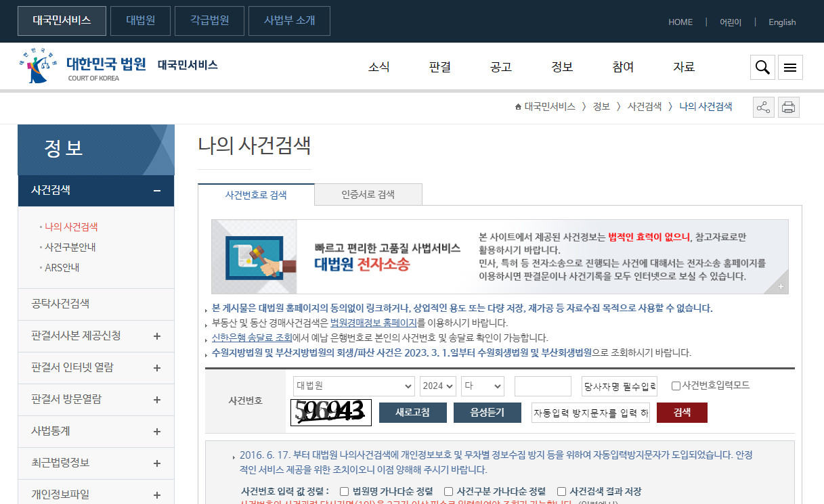The height and width of the screenshot is (504, 824).
Task: Click the plus icon on the banner
Action: click(781, 287)
